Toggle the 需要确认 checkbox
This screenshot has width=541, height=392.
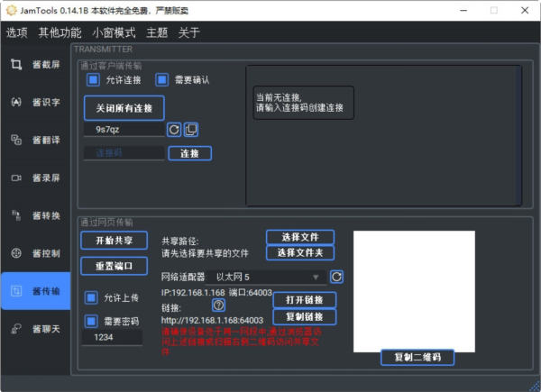(161, 79)
